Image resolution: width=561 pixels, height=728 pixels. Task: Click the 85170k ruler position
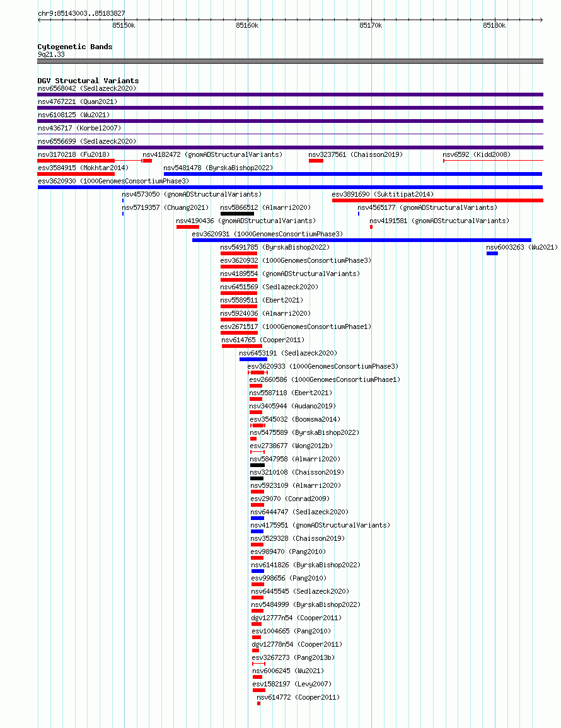[x=371, y=26]
